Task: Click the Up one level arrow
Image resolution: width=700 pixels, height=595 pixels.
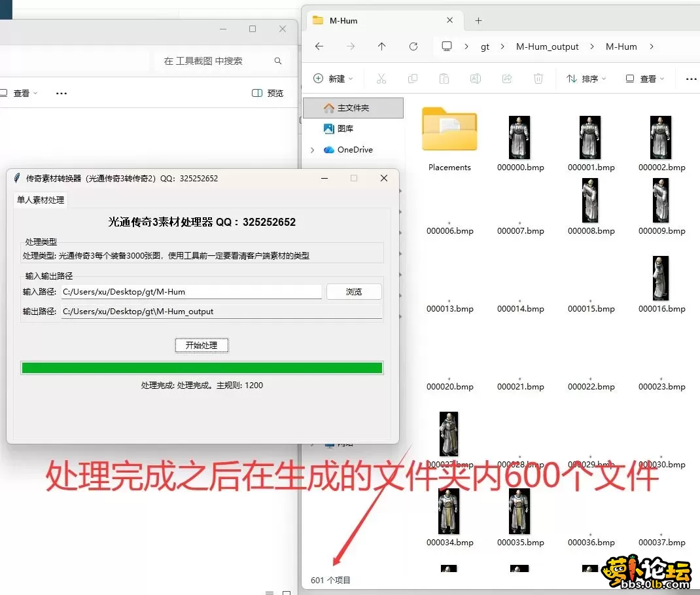Action: pos(383,46)
